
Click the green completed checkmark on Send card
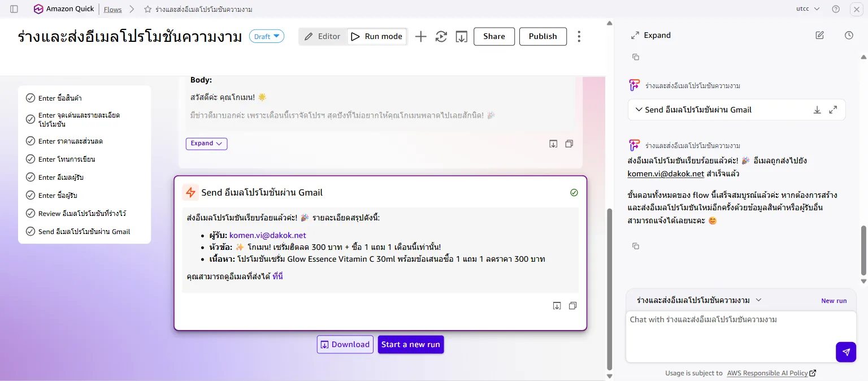point(574,193)
